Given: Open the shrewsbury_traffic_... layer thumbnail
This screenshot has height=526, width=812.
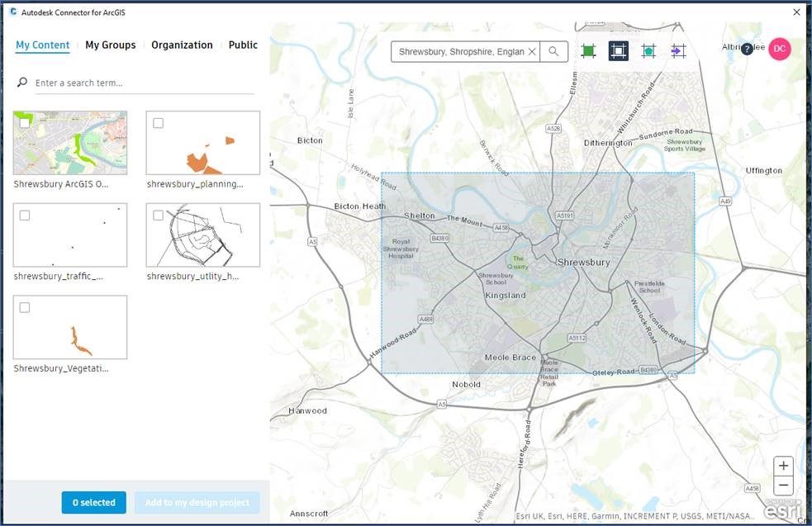Looking at the screenshot, I should coord(70,235).
